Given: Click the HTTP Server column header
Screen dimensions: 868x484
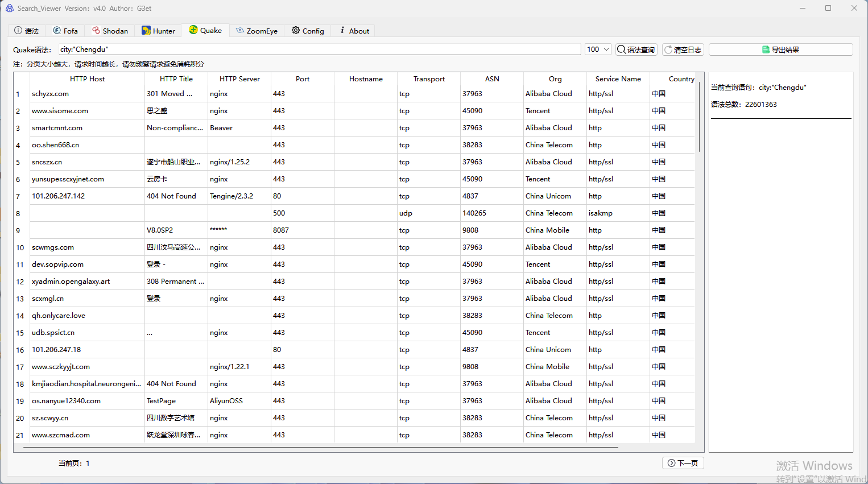Looking at the screenshot, I should pyautogui.click(x=239, y=79).
